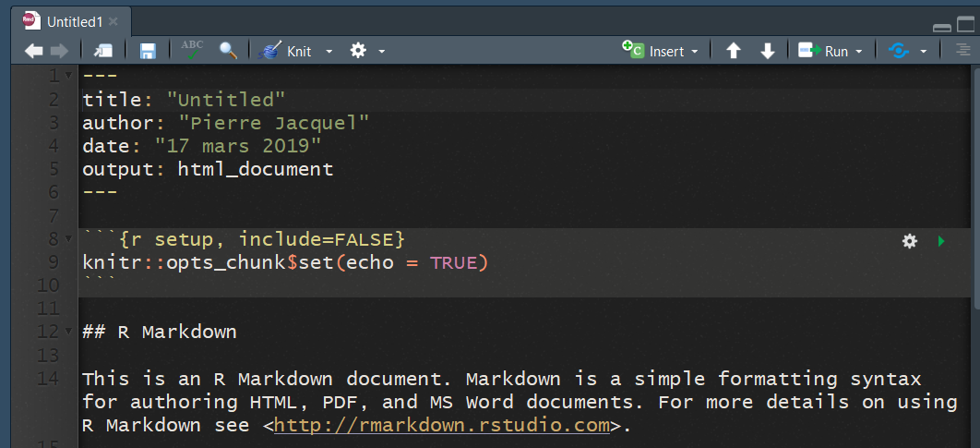Run the setup chunk with green play icon

[941, 241]
